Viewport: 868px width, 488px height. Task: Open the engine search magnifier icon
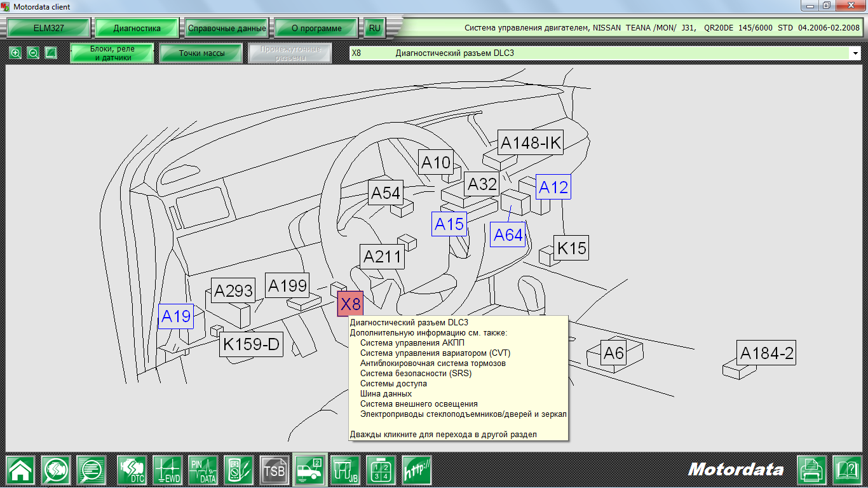coord(57,471)
